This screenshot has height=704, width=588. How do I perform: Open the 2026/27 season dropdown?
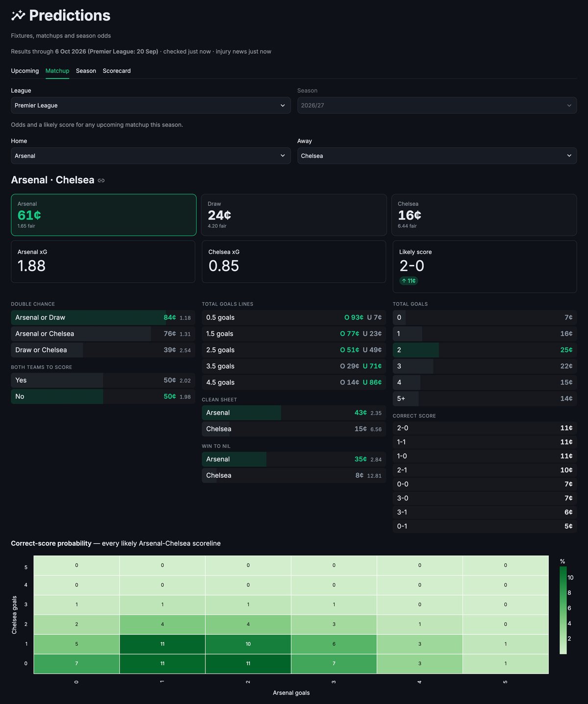click(x=437, y=105)
